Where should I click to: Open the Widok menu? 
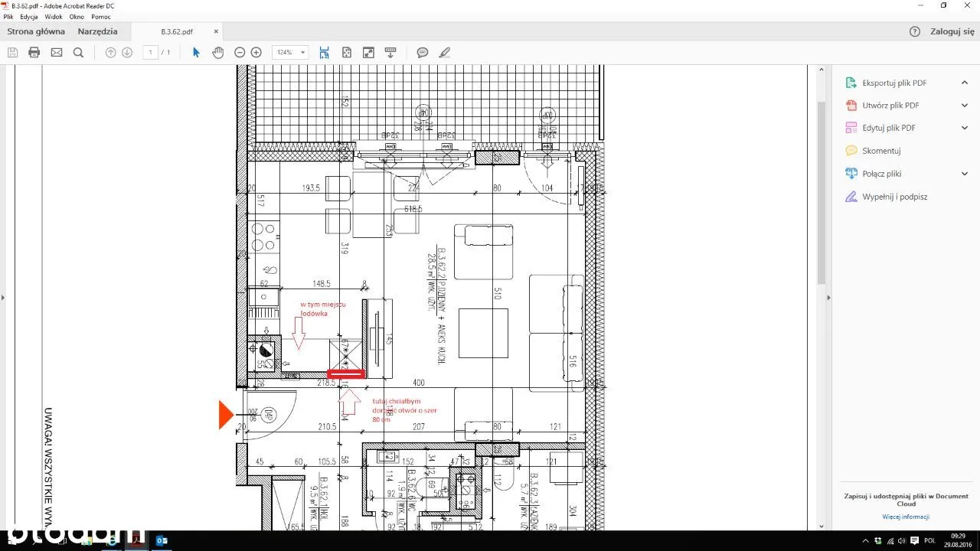point(54,16)
